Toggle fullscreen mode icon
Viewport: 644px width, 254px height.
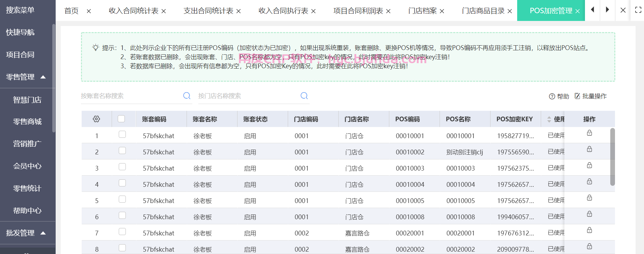click(x=638, y=10)
